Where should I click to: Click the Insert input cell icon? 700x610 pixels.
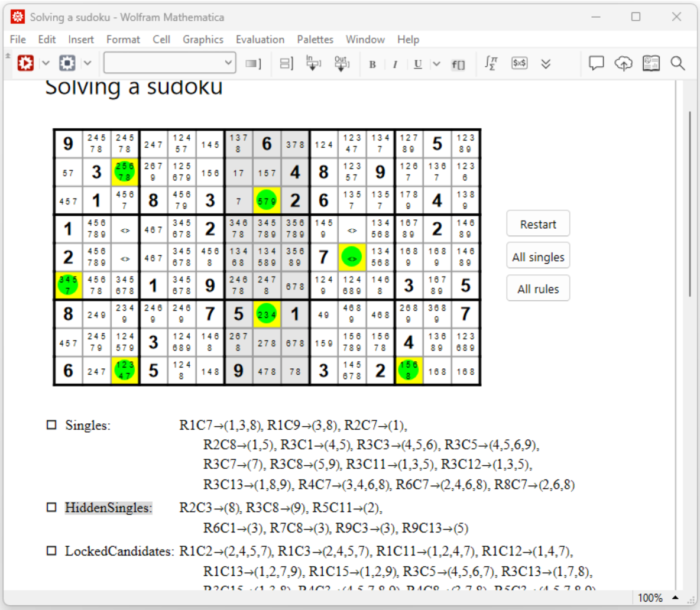313,63
